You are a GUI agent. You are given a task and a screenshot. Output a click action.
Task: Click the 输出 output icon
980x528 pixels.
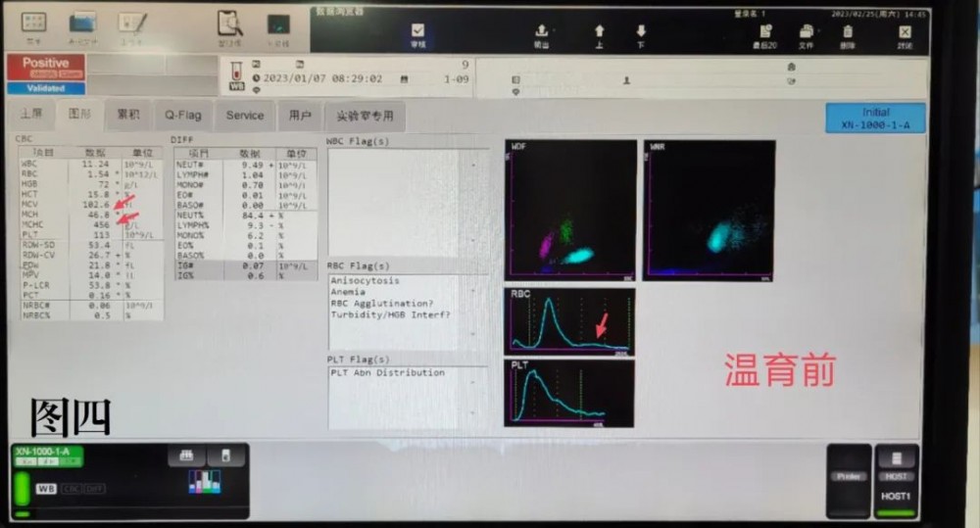coord(541,30)
